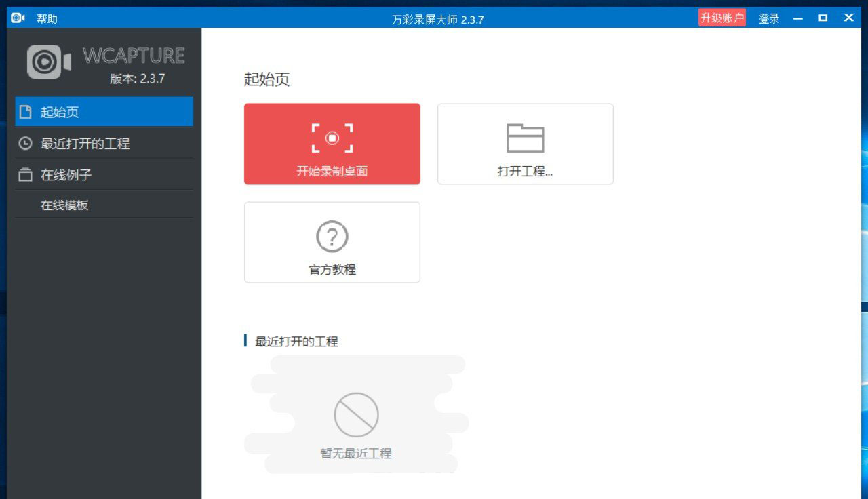Viewport: 868px width, 499px height.
Task: Start desktop recording with 开始录制桌面
Action: (332, 144)
